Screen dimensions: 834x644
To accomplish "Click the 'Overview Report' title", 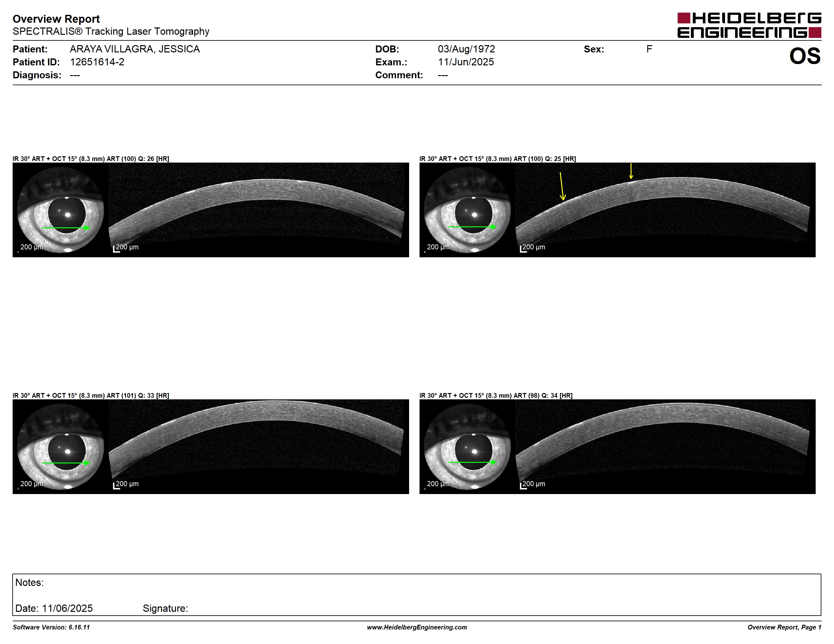I will coord(56,19).
